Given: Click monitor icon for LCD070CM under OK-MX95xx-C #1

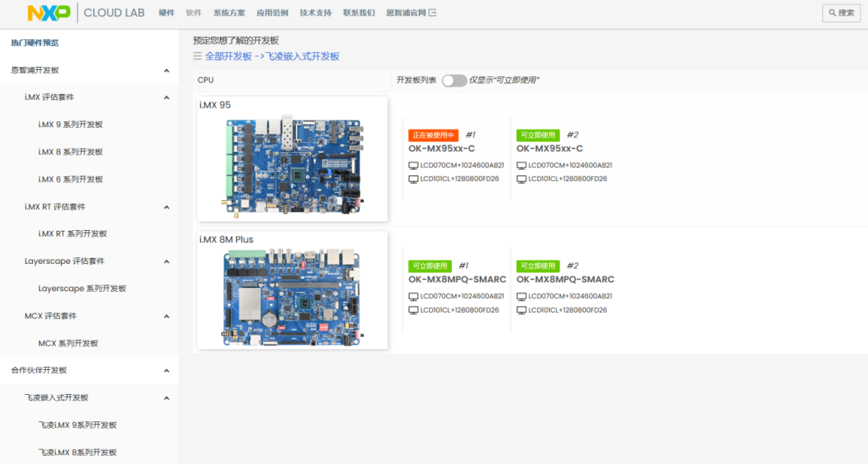Looking at the screenshot, I should (413, 166).
